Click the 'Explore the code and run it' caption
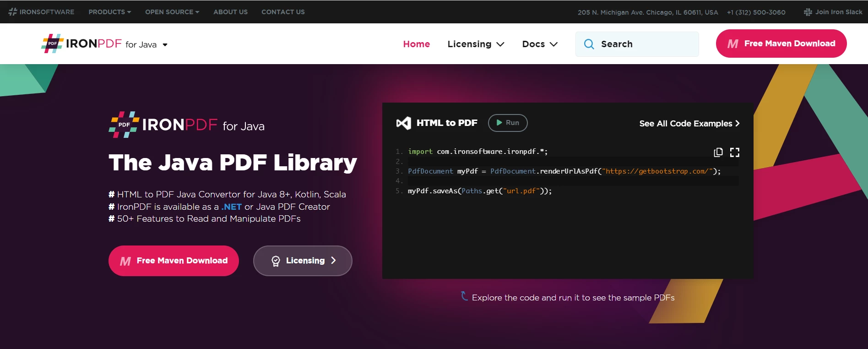 tap(573, 298)
